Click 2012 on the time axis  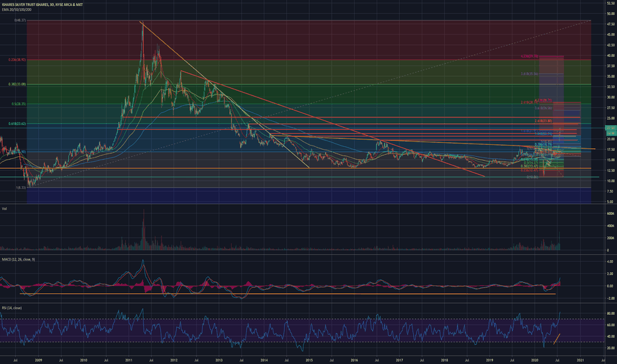coord(174,359)
